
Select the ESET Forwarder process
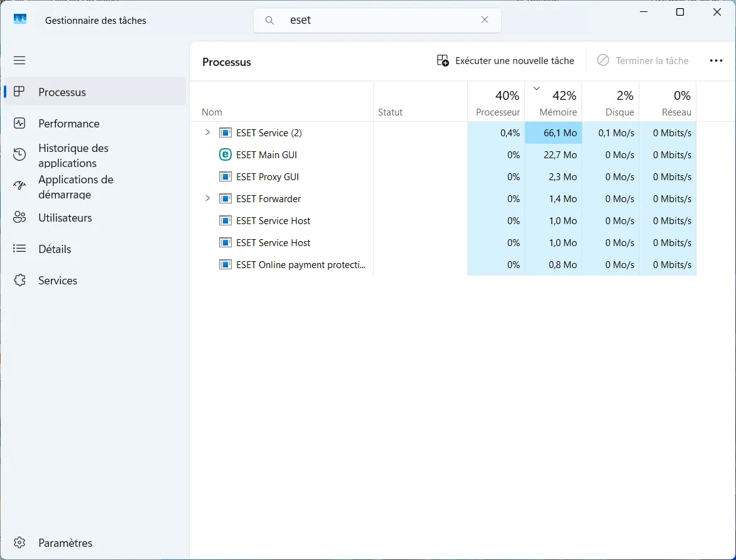443,199
